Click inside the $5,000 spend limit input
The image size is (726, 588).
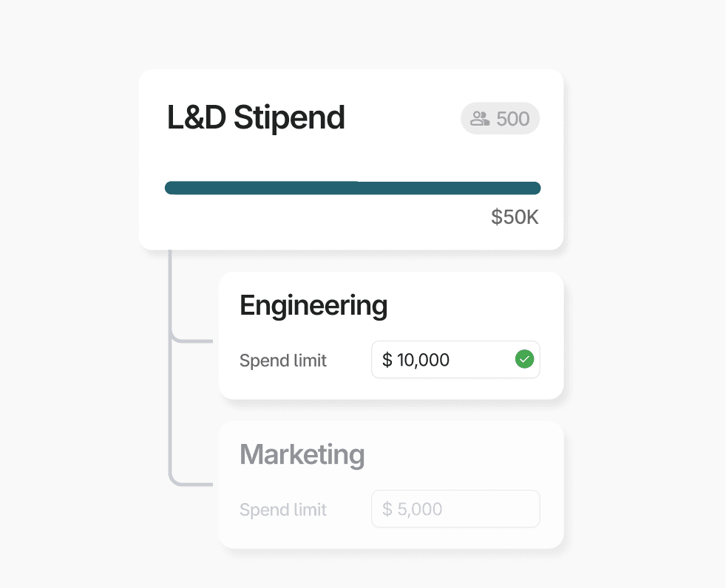455,509
